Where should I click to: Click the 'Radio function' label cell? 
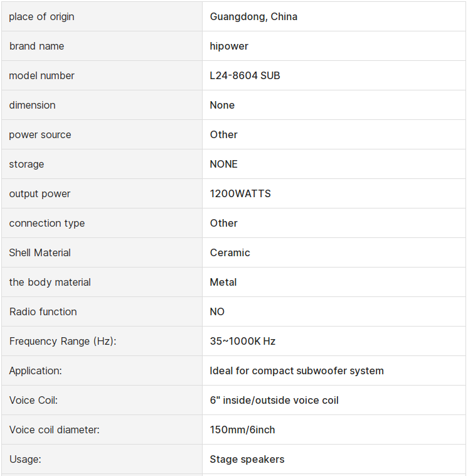(x=43, y=312)
